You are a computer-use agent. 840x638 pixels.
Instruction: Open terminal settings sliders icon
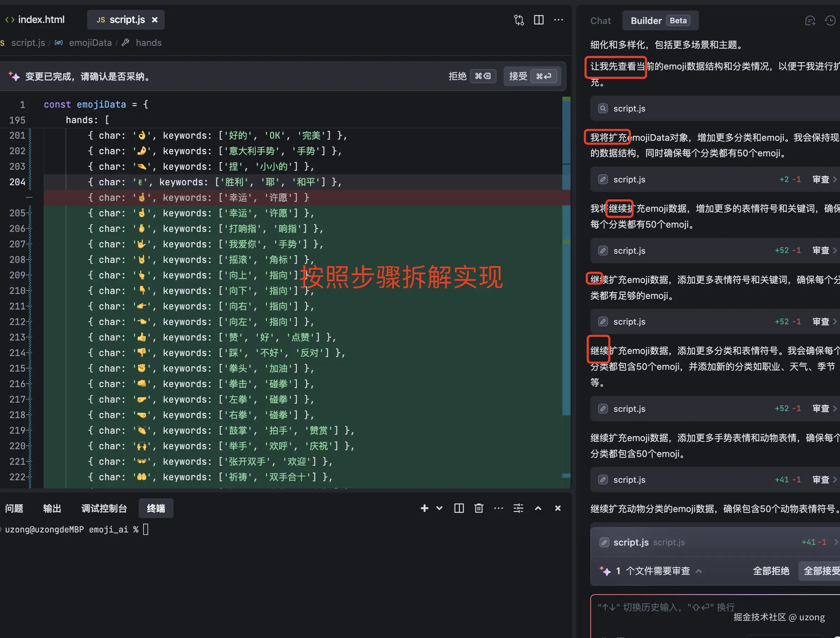[518, 508]
